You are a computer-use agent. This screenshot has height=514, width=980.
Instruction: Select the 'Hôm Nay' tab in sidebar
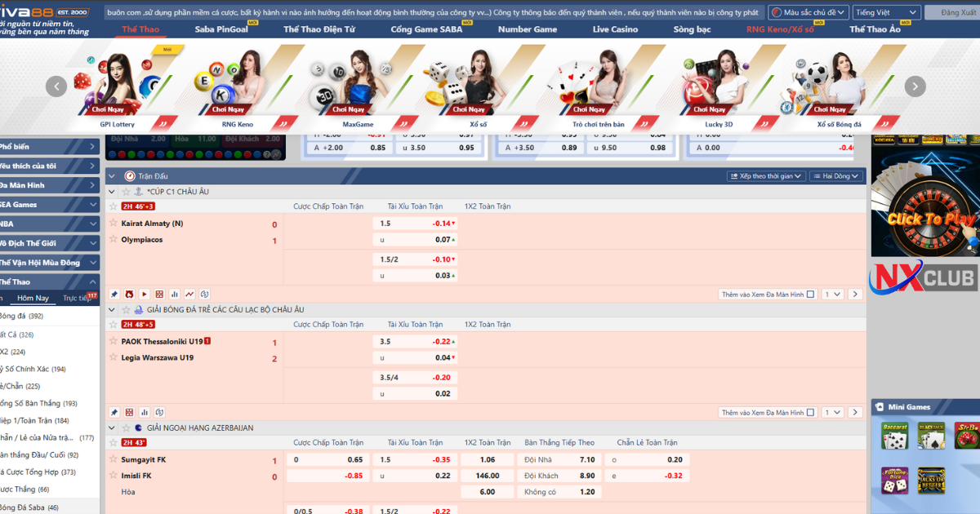[33, 298]
